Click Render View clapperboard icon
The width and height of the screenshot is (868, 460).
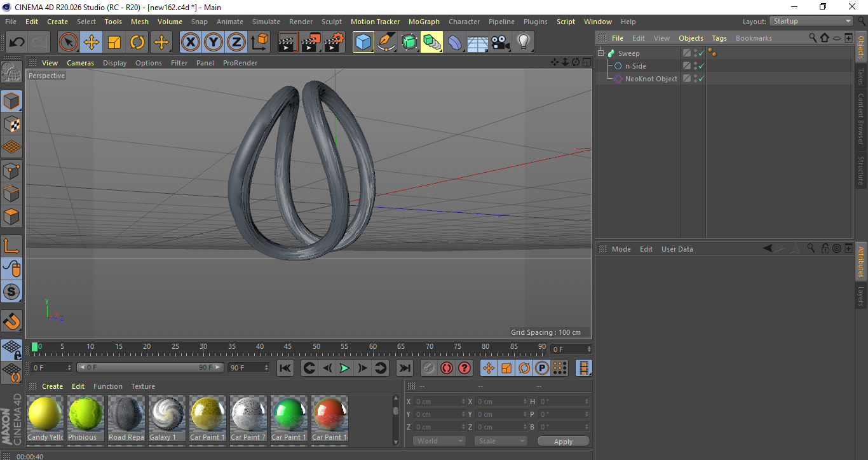coord(288,43)
